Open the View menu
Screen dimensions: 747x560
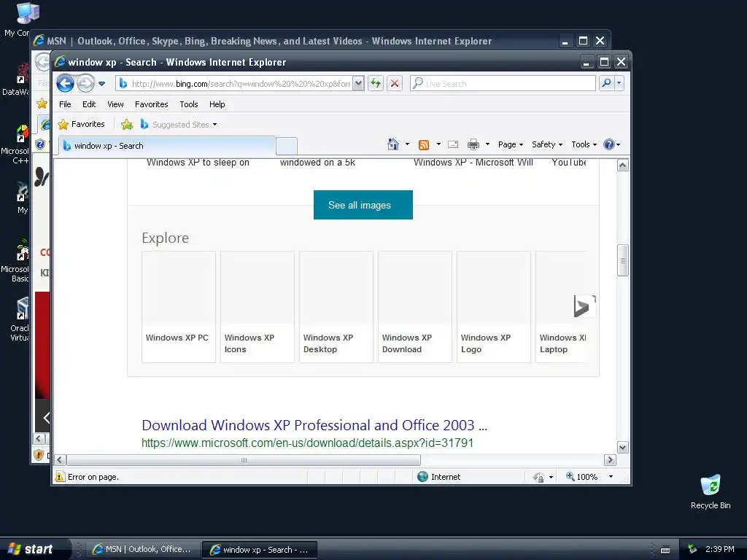click(x=115, y=104)
